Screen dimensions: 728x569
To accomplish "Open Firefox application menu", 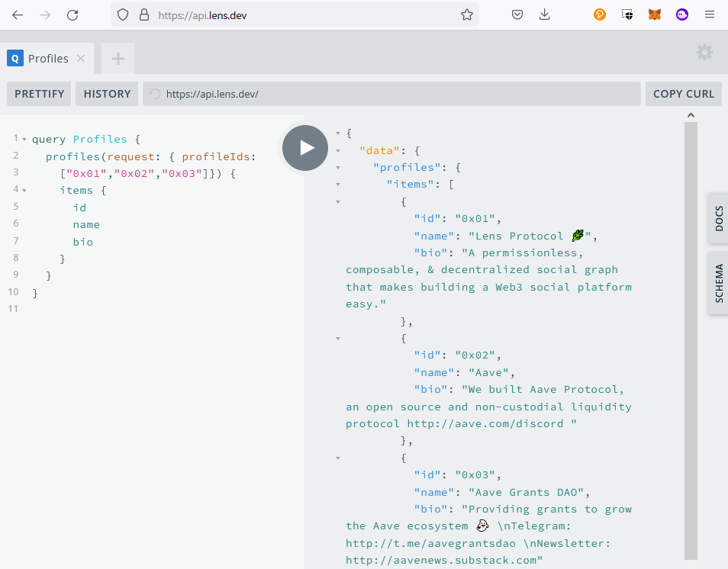I will [x=709, y=14].
